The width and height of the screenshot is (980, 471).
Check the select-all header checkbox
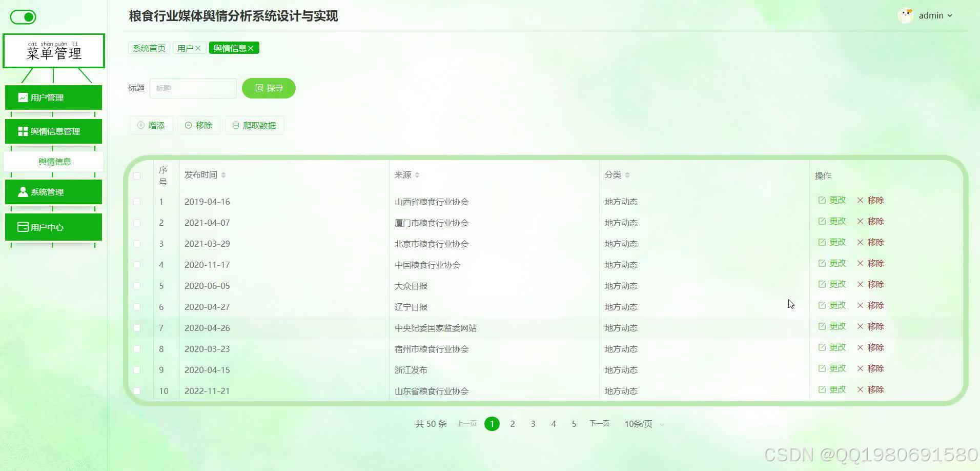137,176
